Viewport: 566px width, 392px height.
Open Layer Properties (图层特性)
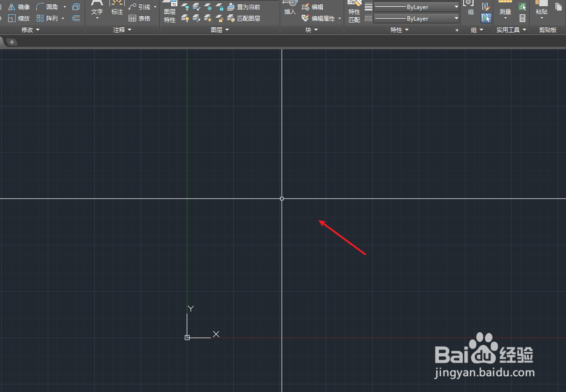pyautogui.click(x=170, y=12)
